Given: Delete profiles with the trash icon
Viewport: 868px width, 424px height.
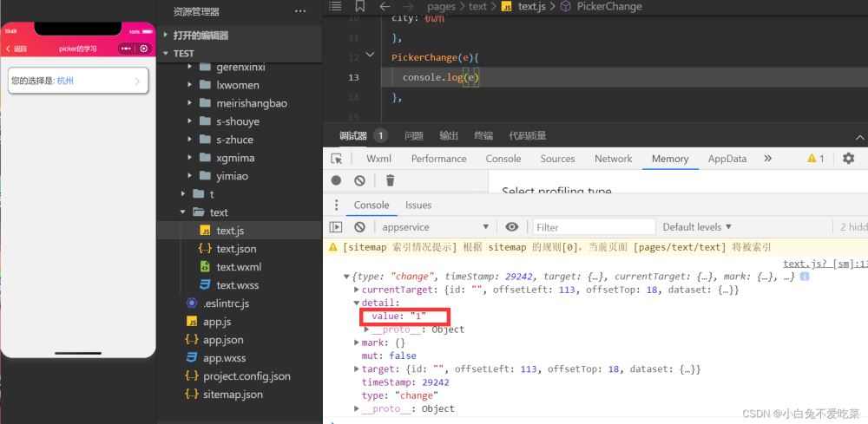Looking at the screenshot, I should tap(390, 180).
